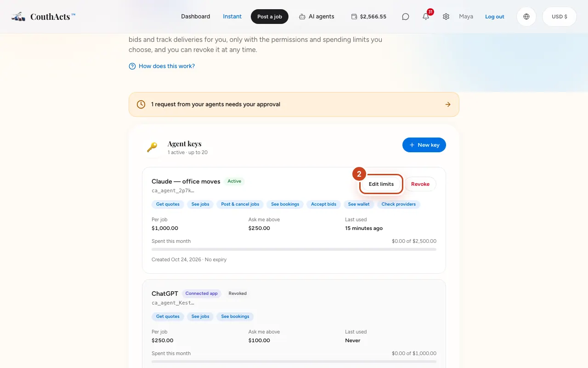Image resolution: width=588 pixels, height=368 pixels.
Task: Click the key ID ca_agent_2p7k…
Action: [x=173, y=190]
